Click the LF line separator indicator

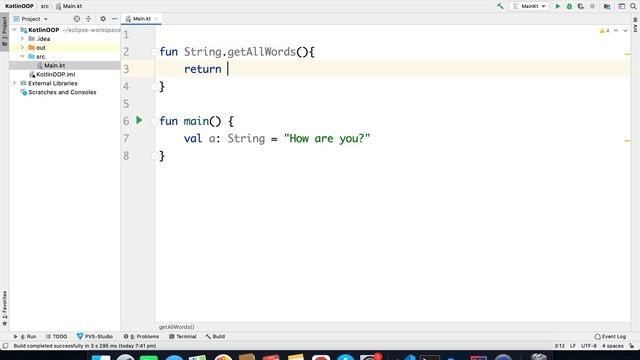pyautogui.click(x=573, y=346)
